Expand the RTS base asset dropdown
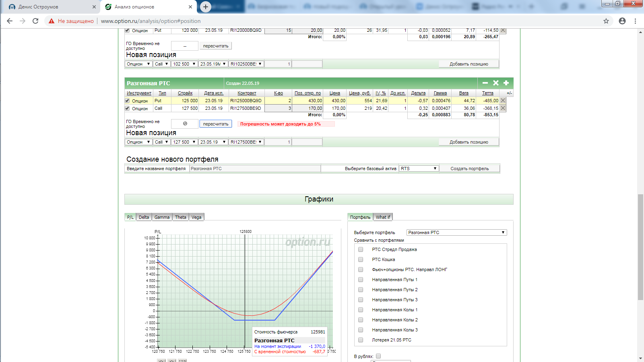 tap(419, 169)
